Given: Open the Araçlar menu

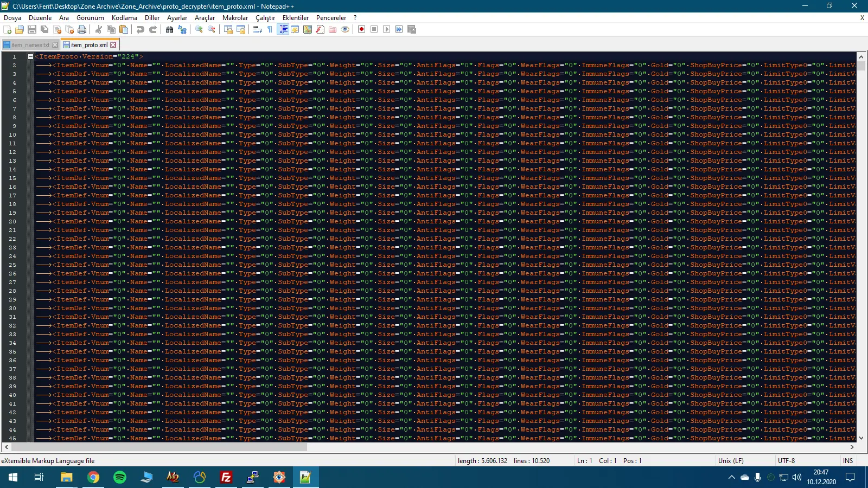Looking at the screenshot, I should [205, 18].
